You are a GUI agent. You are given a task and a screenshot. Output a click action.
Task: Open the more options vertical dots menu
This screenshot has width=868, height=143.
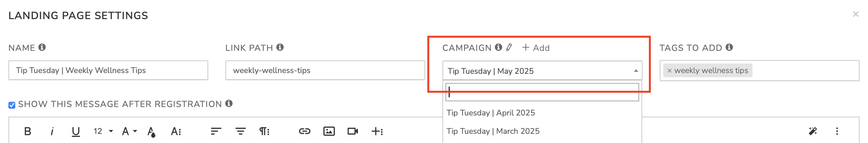tap(837, 132)
